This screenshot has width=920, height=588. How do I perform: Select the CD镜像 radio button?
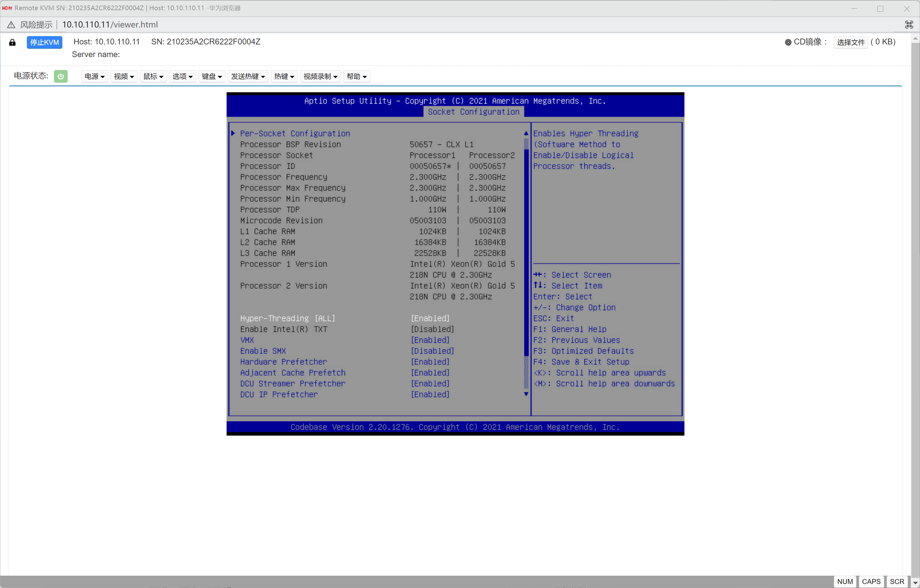tap(788, 42)
